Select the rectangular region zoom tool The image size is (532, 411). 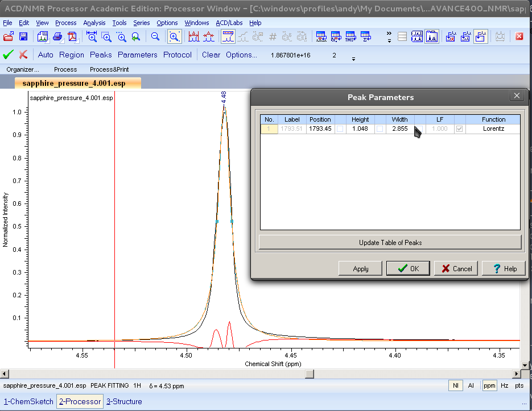click(106, 36)
